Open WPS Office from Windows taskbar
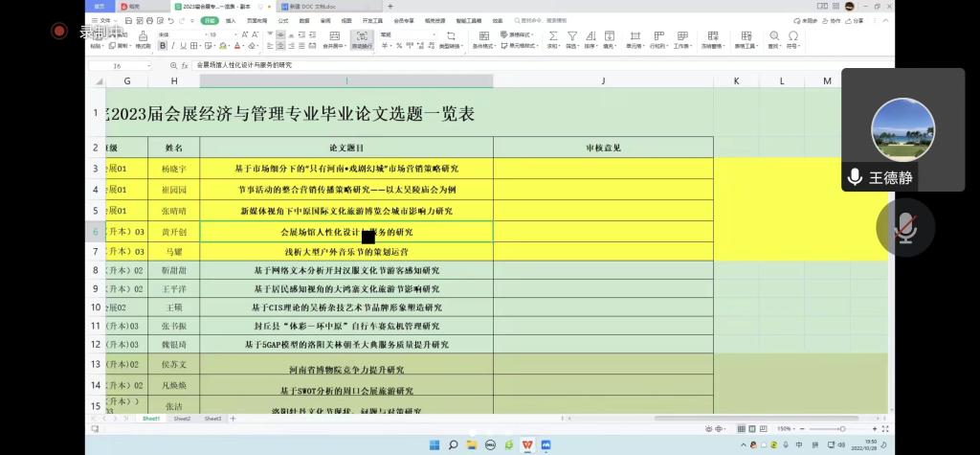The width and height of the screenshot is (980, 455). pos(526,445)
